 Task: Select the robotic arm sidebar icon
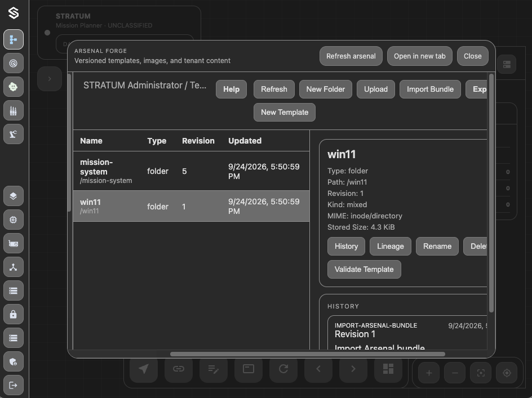pos(13,134)
